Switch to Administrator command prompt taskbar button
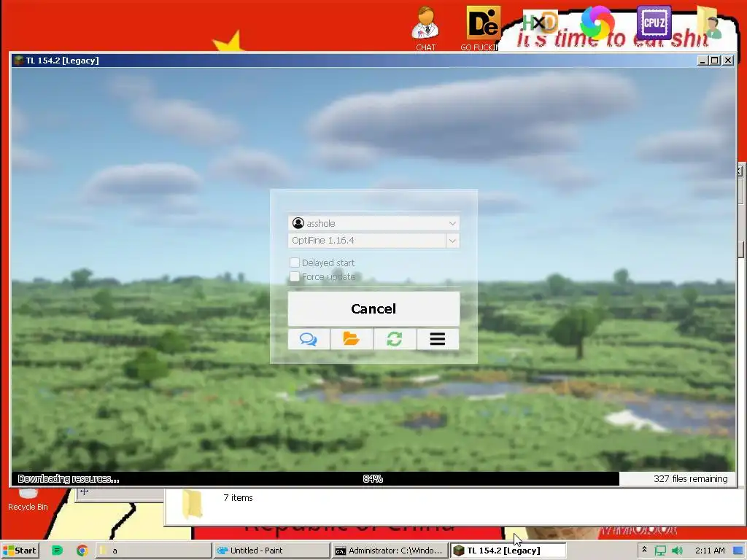The height and width of the screenshot is (560, 747). tap(390, 551)
